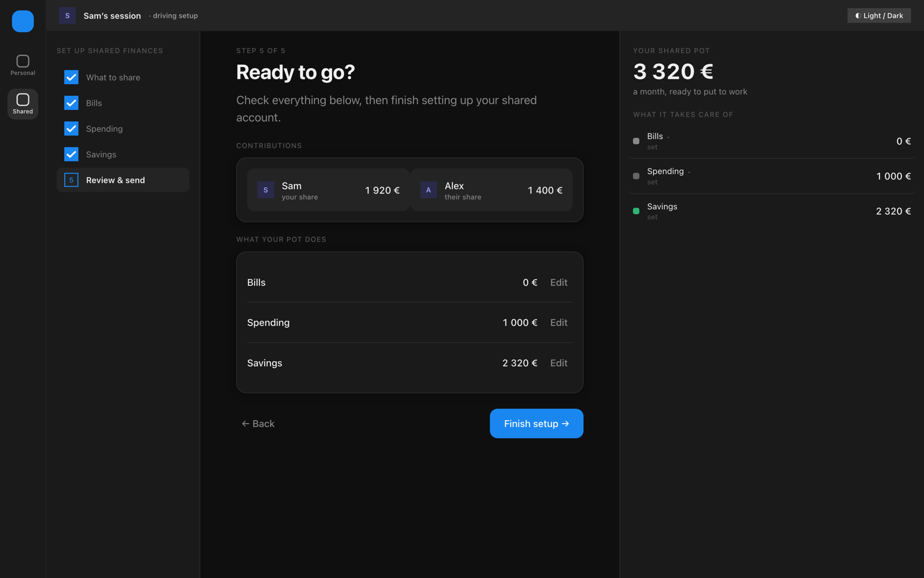Click the Spending grey dot in the shared pot
The width and height of the screenshot is (924, 578).
(636, 176)
